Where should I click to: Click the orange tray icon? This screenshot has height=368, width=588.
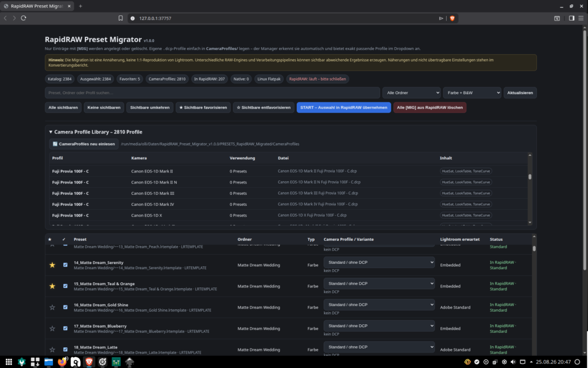coord(467,362)
